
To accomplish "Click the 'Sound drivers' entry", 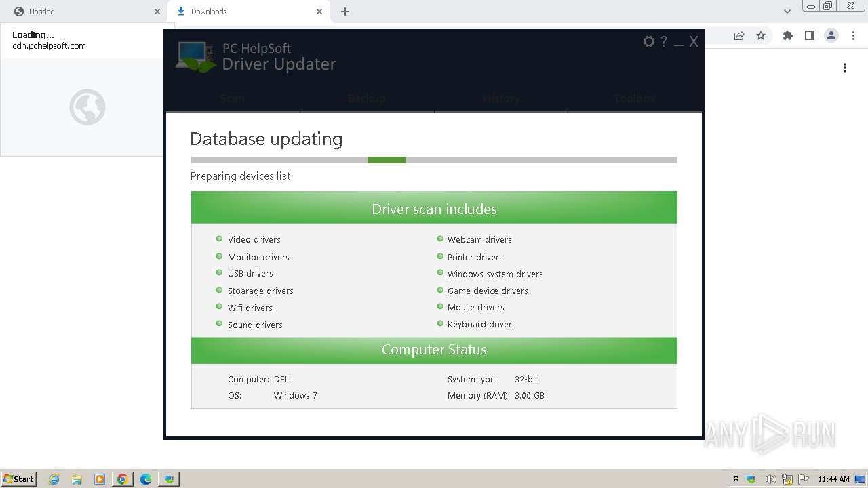I will [x=255, y=325].
